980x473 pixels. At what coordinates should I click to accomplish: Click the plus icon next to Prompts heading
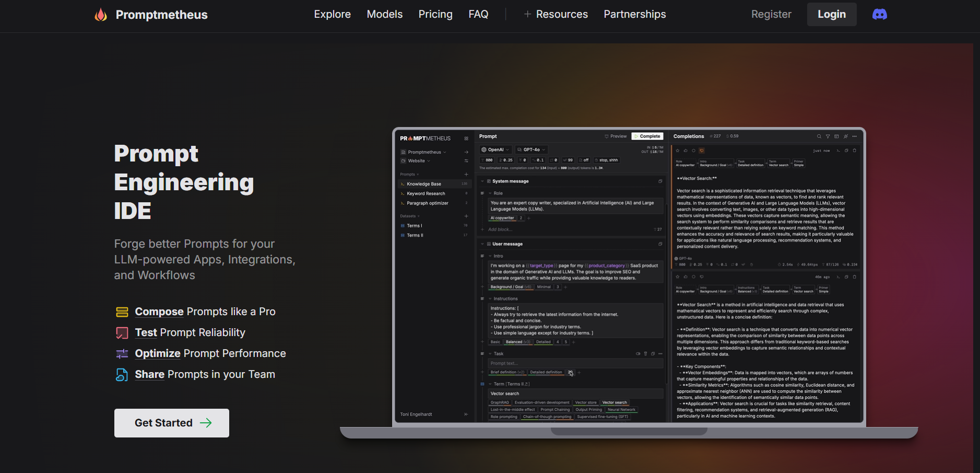(466, 175)
